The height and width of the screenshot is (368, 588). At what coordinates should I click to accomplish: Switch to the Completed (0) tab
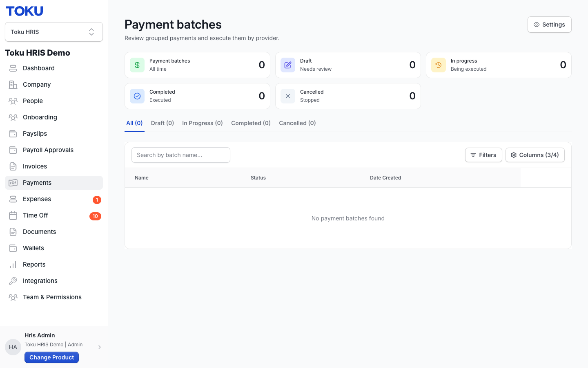tap(251, 123)
